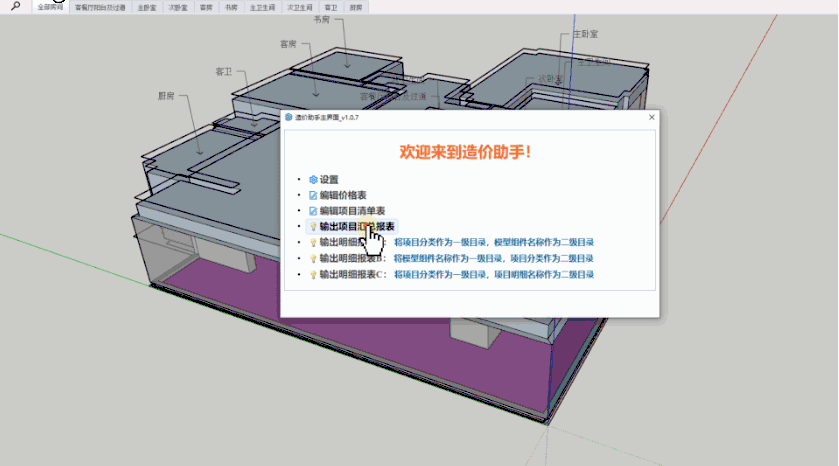Viewport: 839px width, 466px height.
Task: Select the 主卧室 scene tab
Action: pyautogui.click(x=147, y=7)
